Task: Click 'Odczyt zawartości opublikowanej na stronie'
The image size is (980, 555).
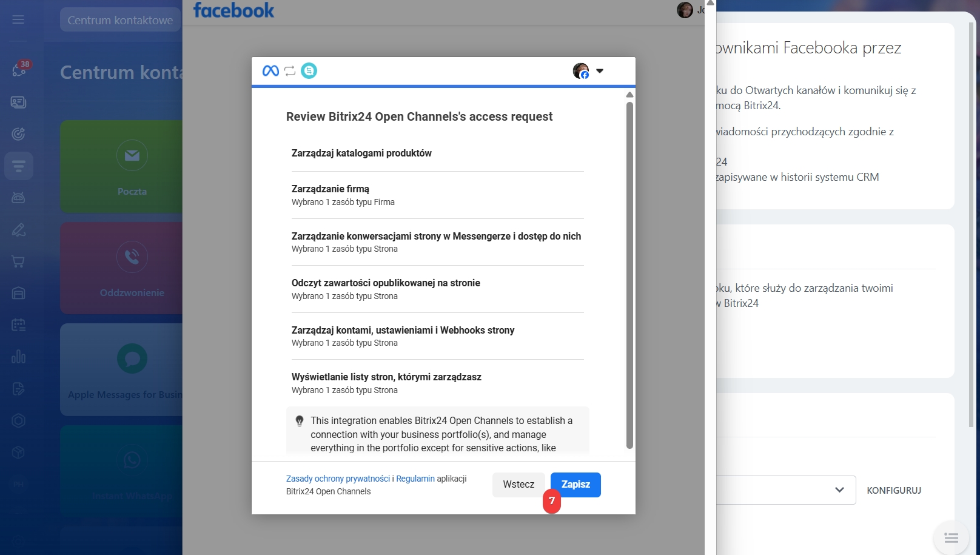Action: click(386, 283)
